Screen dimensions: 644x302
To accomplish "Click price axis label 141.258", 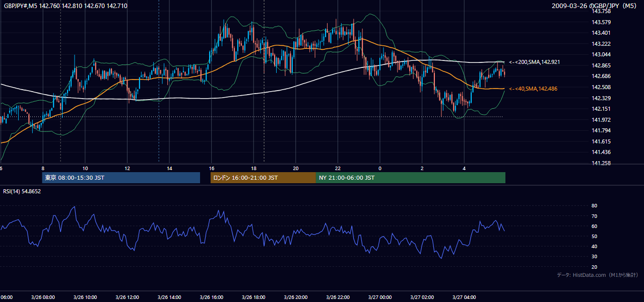I will pos(601,163).
